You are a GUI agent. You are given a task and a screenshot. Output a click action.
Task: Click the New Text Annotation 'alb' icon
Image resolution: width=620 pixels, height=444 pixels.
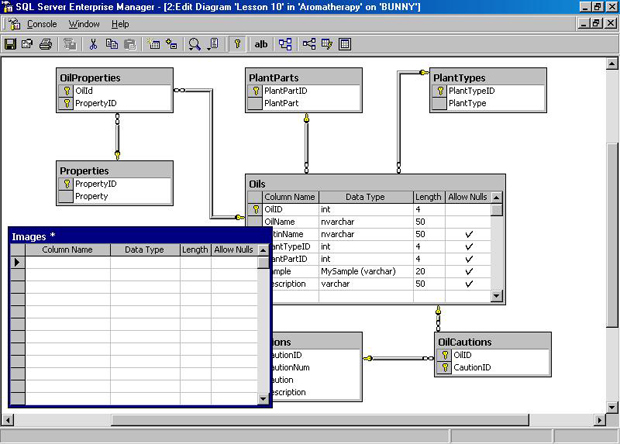point(262,44)
